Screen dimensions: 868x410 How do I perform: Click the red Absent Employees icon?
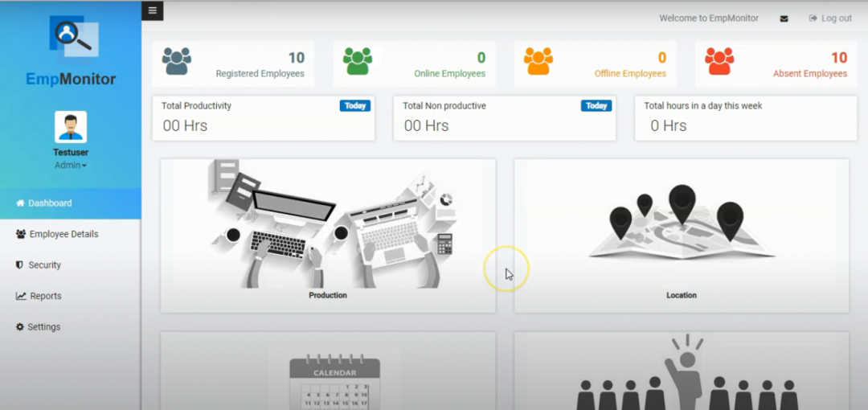(719, 61)
